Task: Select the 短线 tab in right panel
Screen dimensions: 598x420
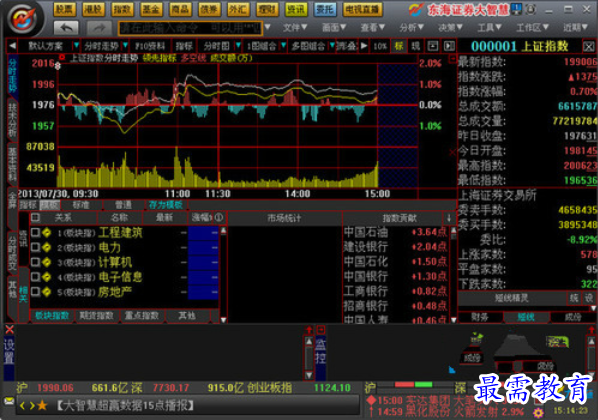Action: click(x=526, y=317)
